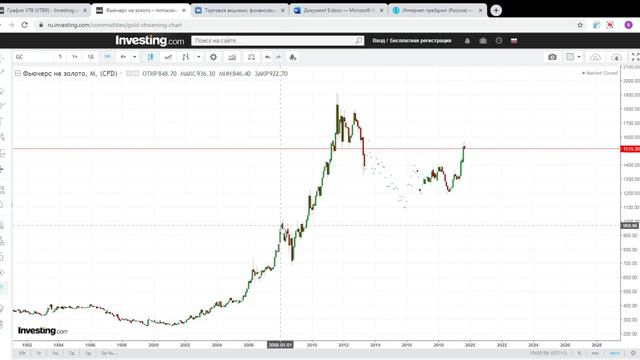Toggle the auto scale button
The width and height of the screenshot is (640, 360).
coord(614,353)
